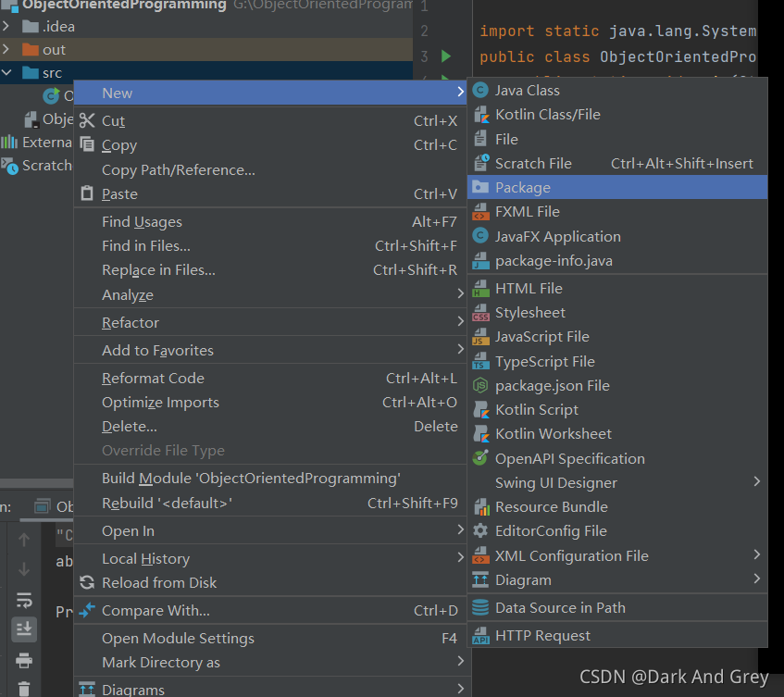Click the EditorConfig File gear icon
This screenshot has height=697, width=784.
point(480,530)
